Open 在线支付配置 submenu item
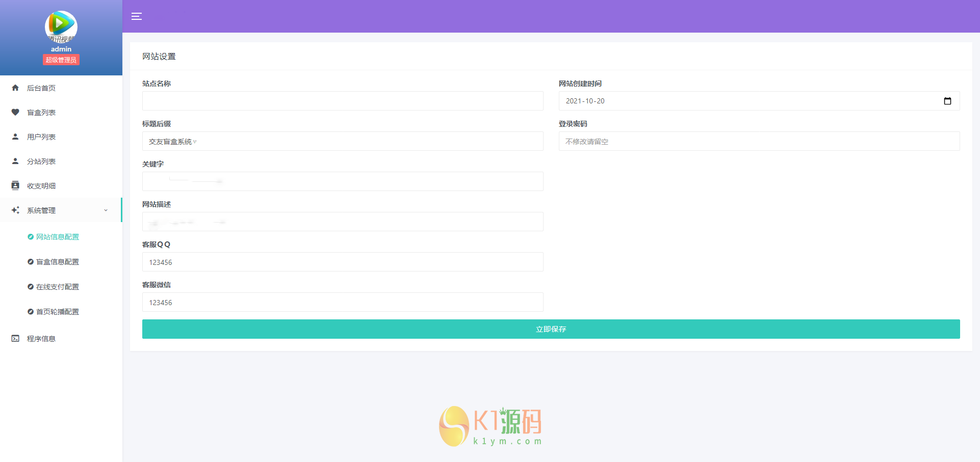Screen dimensions: 980x462 (57, 287)
